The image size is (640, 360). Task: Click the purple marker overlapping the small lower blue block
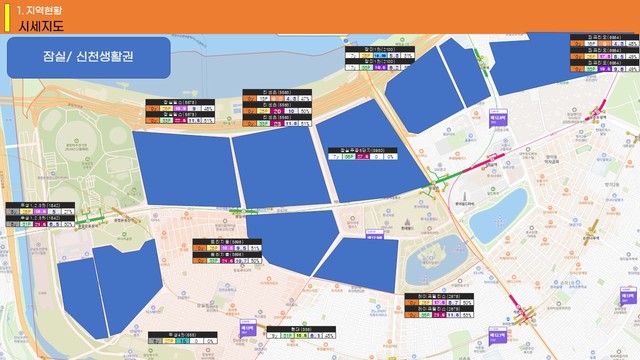point(374,234)
